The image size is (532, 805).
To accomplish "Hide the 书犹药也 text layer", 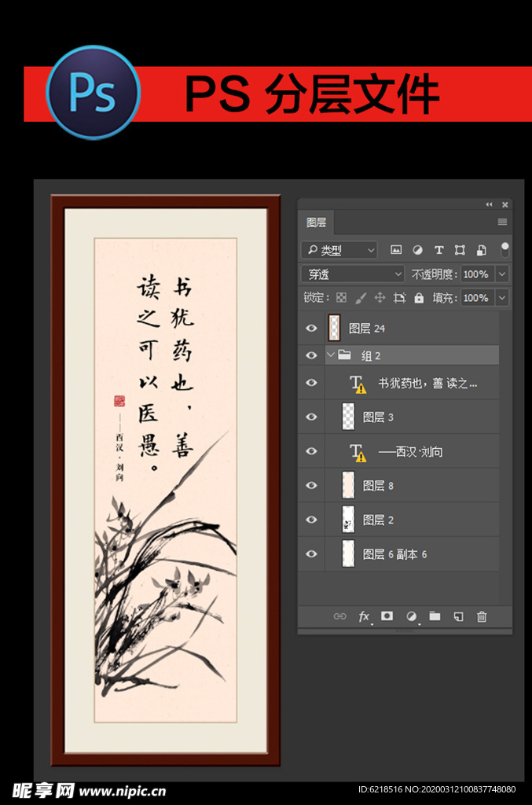I will coord(311,383).
